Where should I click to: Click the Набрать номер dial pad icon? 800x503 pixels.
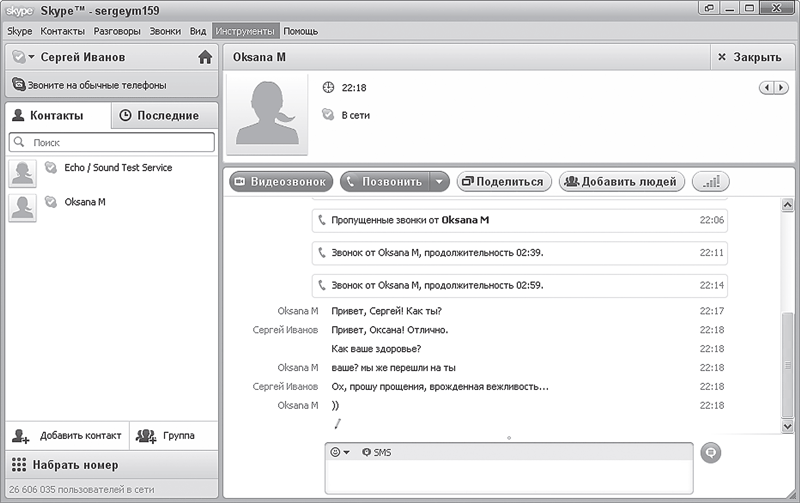(19, 465)
